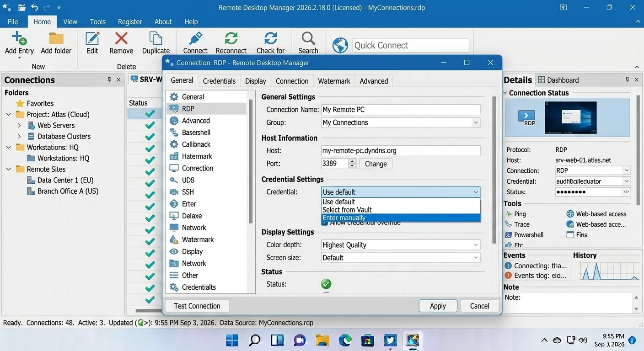Select Other in the dialog sidebar
This screenshot has width=644, height=351.
pos(206,275)
